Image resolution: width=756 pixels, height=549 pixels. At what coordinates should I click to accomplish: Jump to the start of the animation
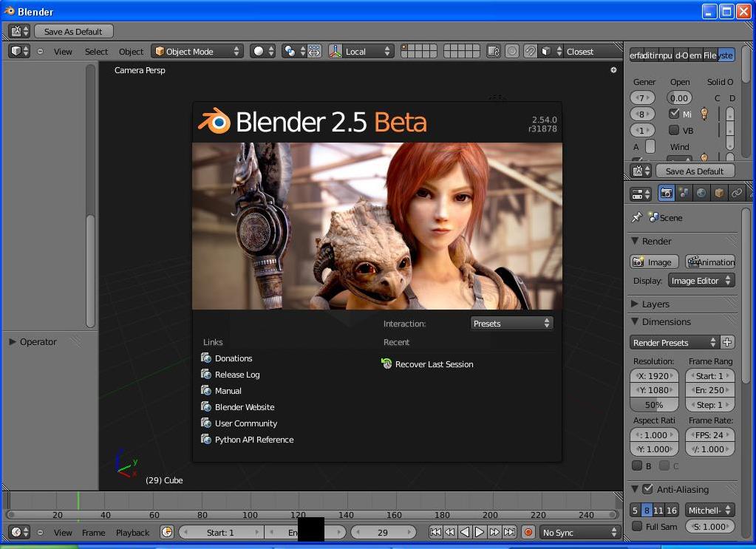436,531
